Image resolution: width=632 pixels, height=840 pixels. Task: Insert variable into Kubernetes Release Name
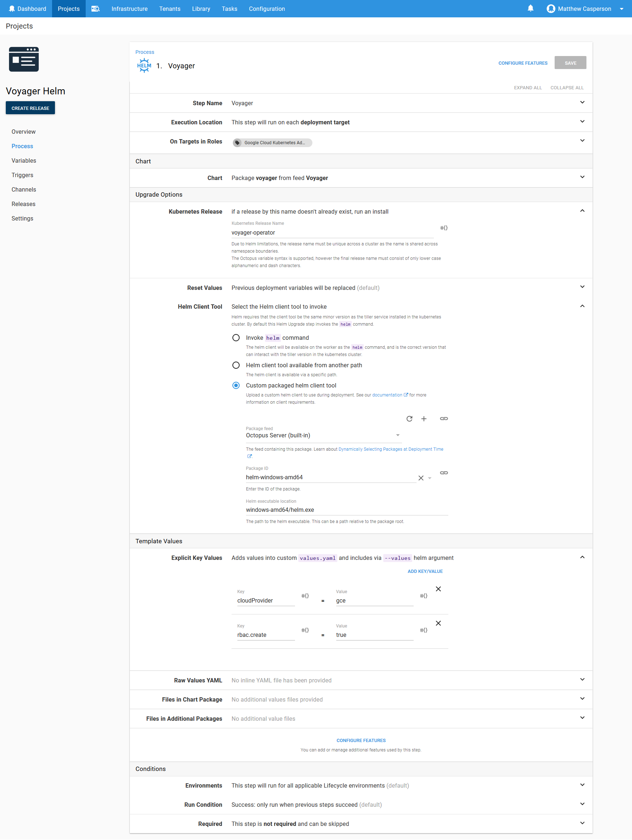443,228
